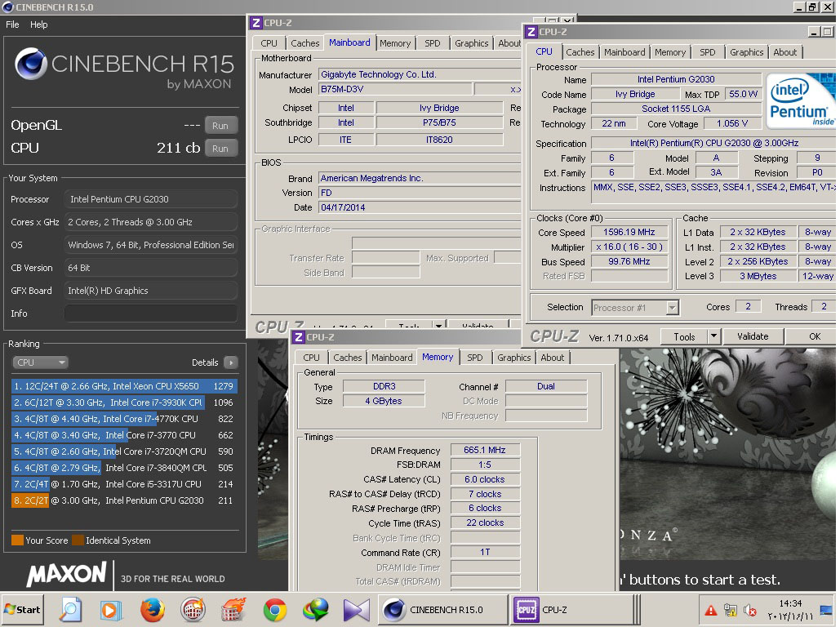The height and width of the screenshot is (627, 840).
Task: Open Internet Download Manager taskbar icon
Action: [x=316, y=610]
